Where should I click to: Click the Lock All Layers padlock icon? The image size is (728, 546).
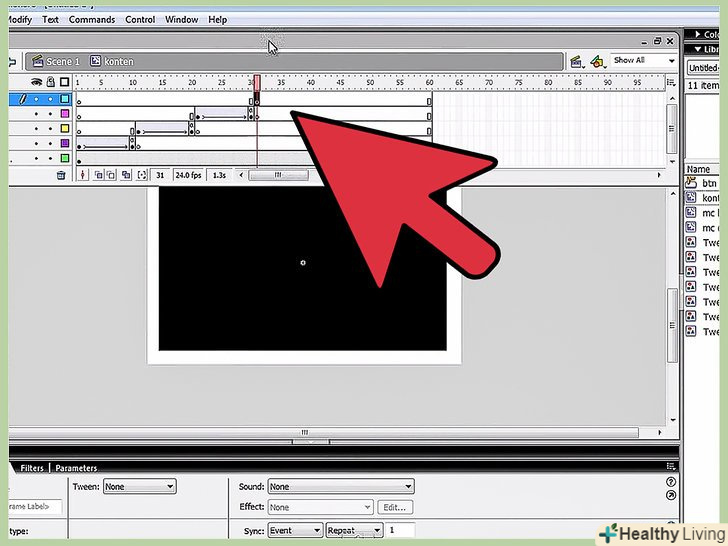click(51, 82)
